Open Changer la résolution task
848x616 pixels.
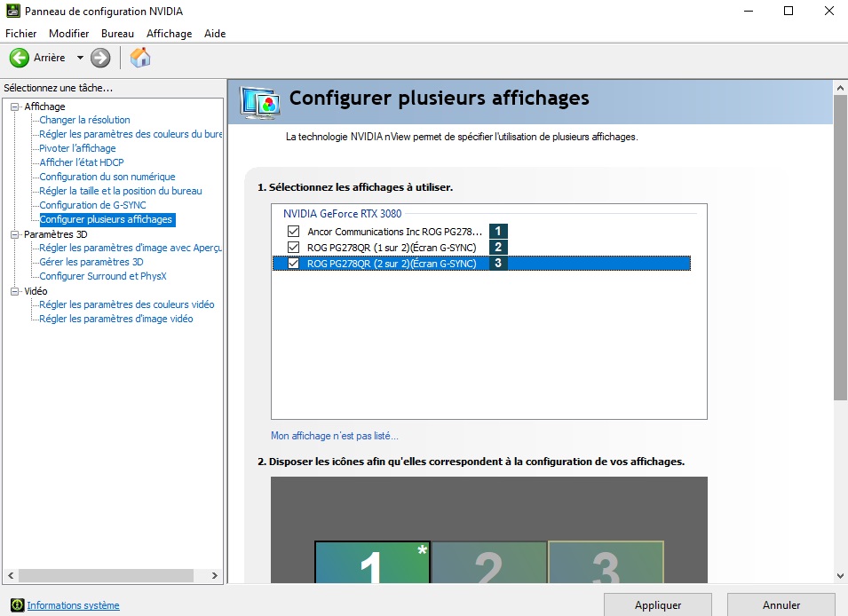point(84,120)
